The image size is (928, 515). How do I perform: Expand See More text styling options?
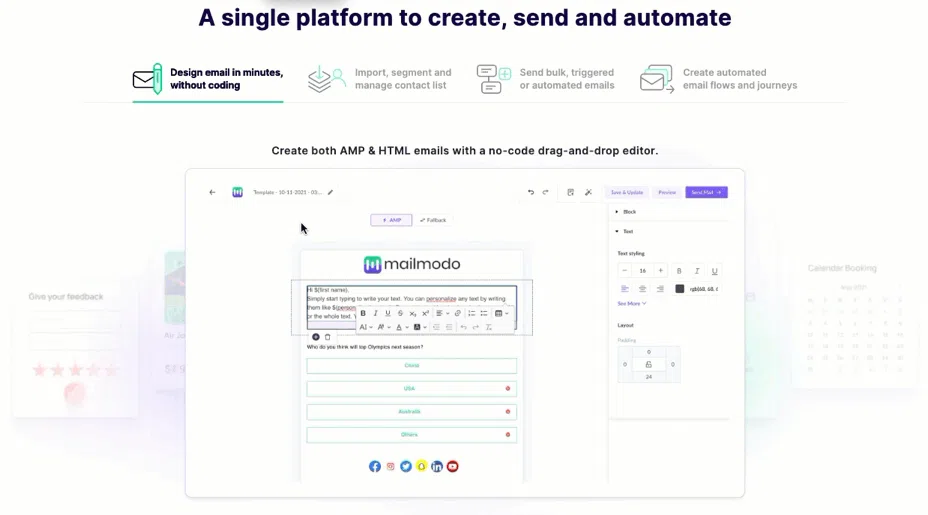[631, 304]
